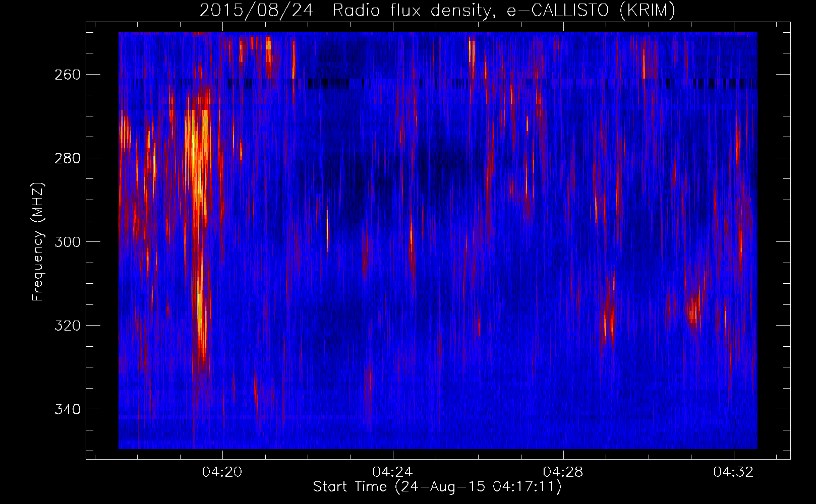Viewport: 816px width, 504px height.
Task: Click the plot title '2015/08/24 Radio flux density'
Action: (437, 10)
